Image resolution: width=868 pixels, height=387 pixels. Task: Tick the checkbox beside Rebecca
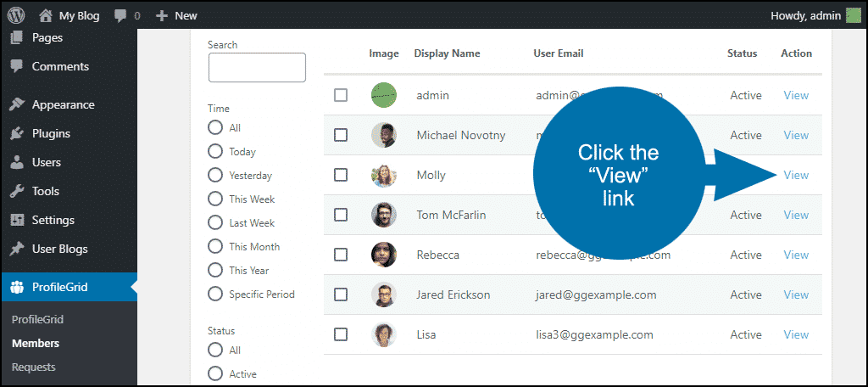(x=341, y=255)
